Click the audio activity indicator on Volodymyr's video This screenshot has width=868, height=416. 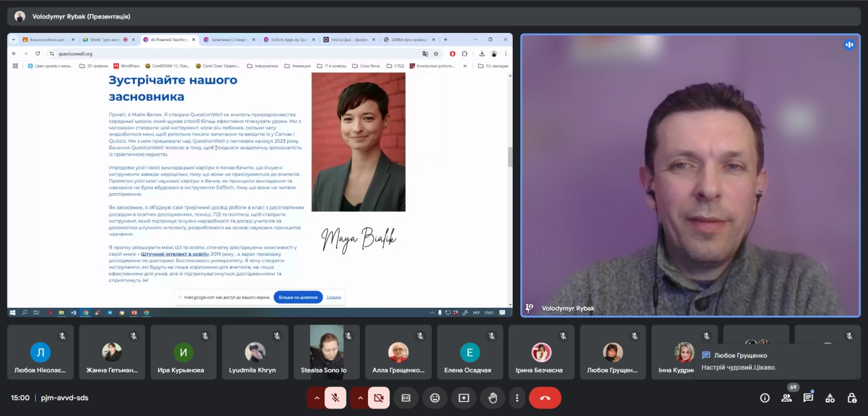(849, 45)
